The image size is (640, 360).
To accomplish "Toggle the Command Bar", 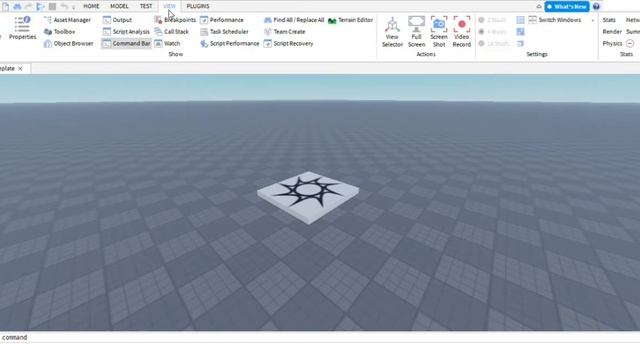I will (x=127, y=43).
